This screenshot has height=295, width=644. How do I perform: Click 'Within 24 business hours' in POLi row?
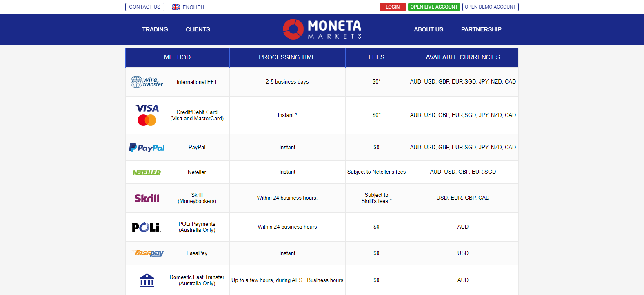pyautogui.click(x=287, y=227)
